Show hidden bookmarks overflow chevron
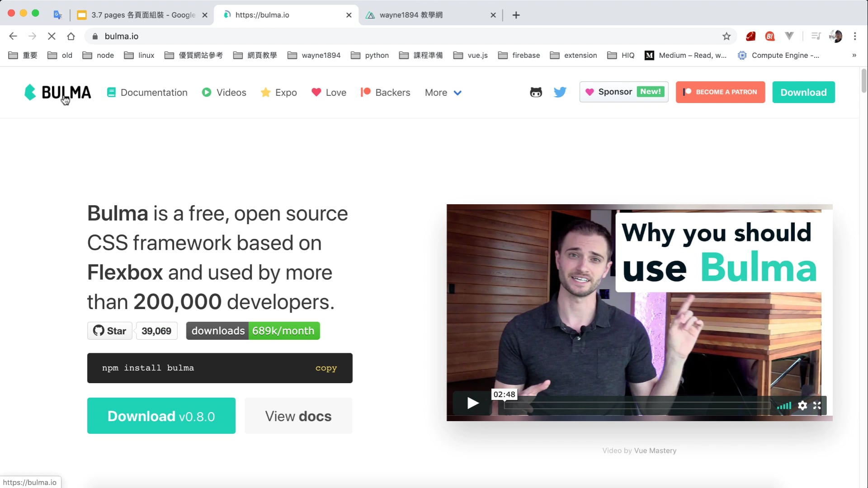Screen dimensions: 868x488 (854, 55)
